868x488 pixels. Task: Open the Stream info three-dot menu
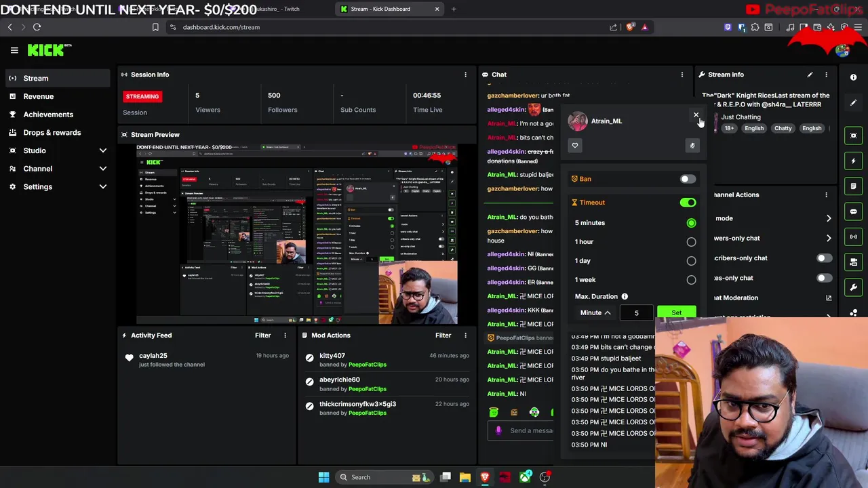[826, 75]
